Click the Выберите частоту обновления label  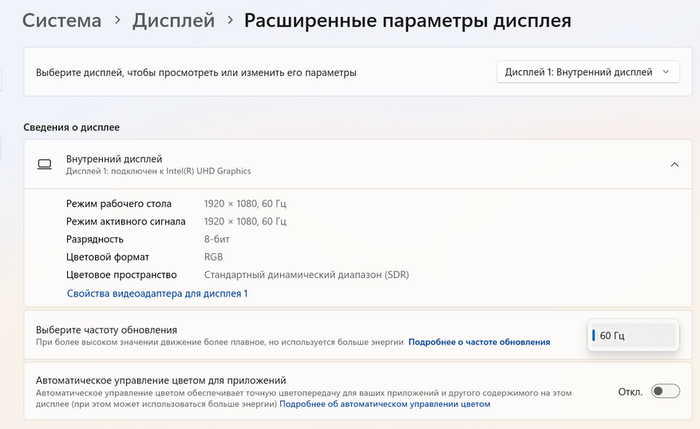(x=106, y=329)
